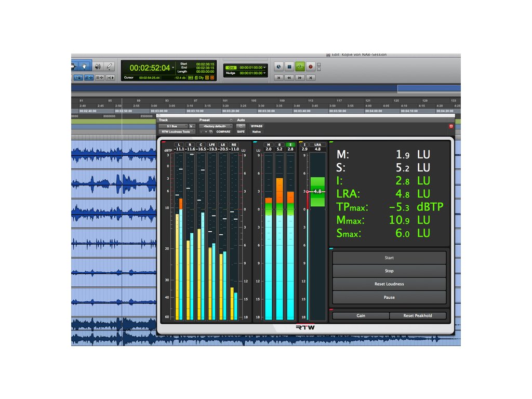Click the Rewind transport button
Screen dimensions: 532x399
point(289,78)
